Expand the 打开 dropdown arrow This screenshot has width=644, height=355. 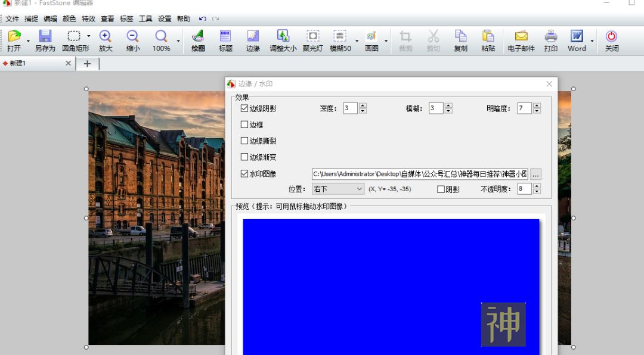coord(28,41)
